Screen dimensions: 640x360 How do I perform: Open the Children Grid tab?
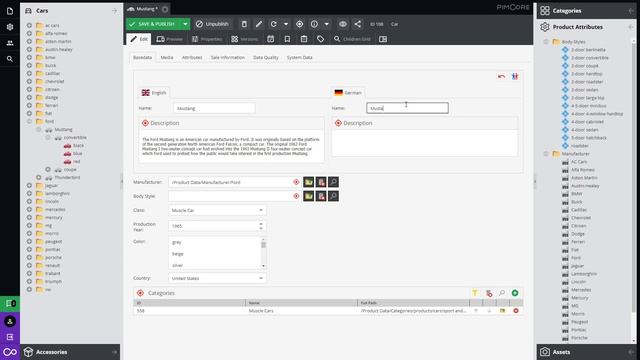click(352, 39)
